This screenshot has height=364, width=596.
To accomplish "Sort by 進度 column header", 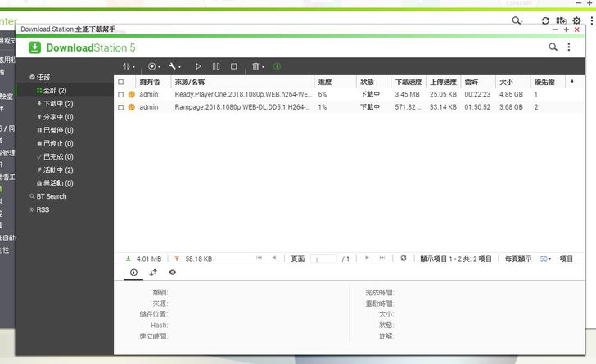I will 325,82.
